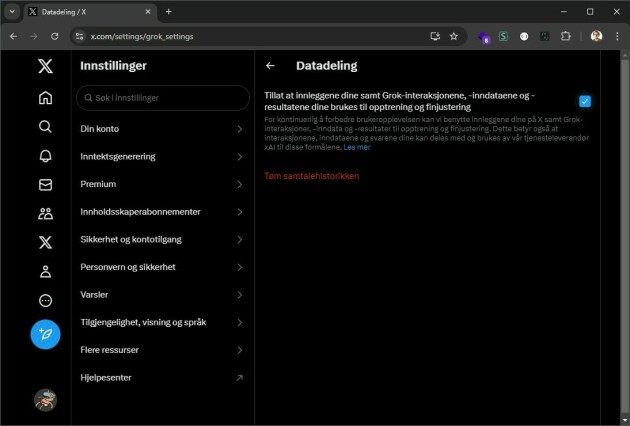The image size is (630, 426).
Task: Click Søk i innstillinger search field
Action: tap(163, 98)
